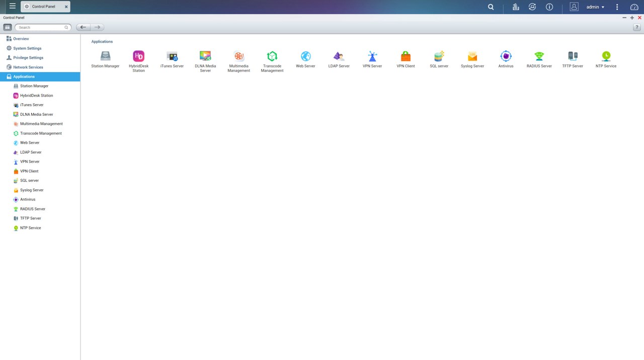Close the Control Panel tab
The image size is (644, 360).
[x=66, y=7]
